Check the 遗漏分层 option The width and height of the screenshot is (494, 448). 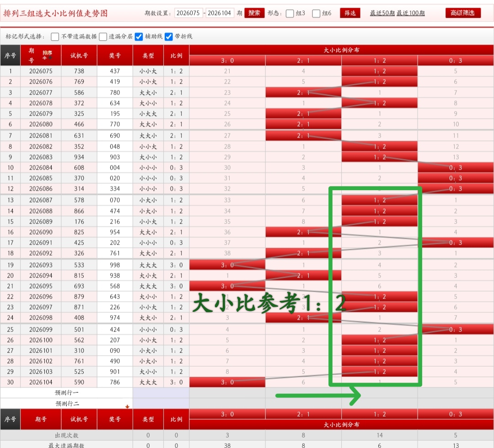click(103, 37)
